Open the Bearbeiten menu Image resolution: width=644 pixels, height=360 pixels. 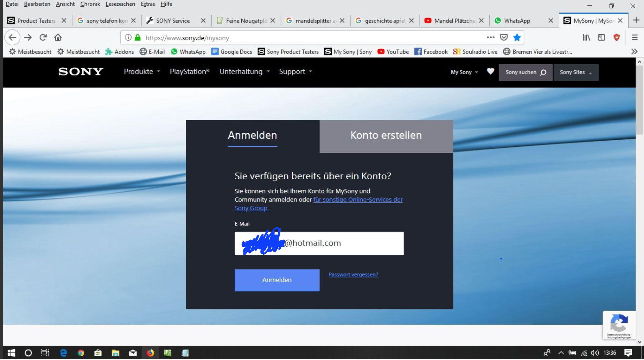[x=37, y=4]
